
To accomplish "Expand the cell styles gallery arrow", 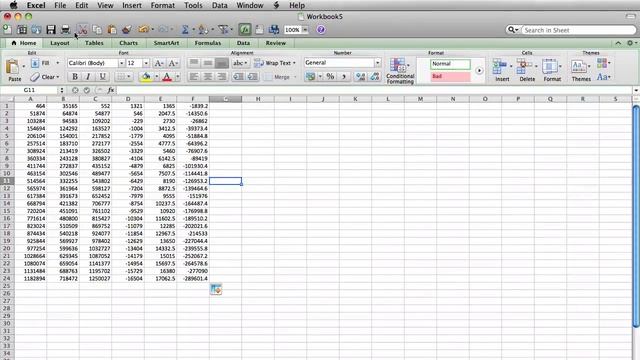I will [x=479, y=70].
